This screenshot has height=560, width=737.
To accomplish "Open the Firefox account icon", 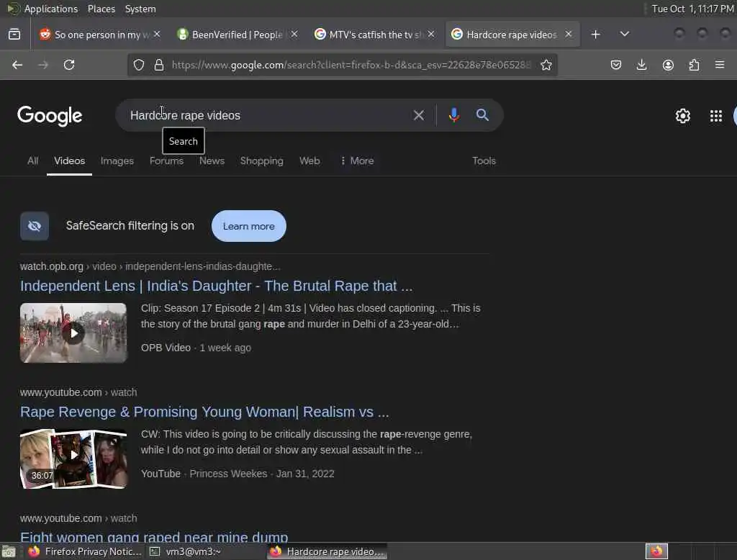I will pos(668,65).
